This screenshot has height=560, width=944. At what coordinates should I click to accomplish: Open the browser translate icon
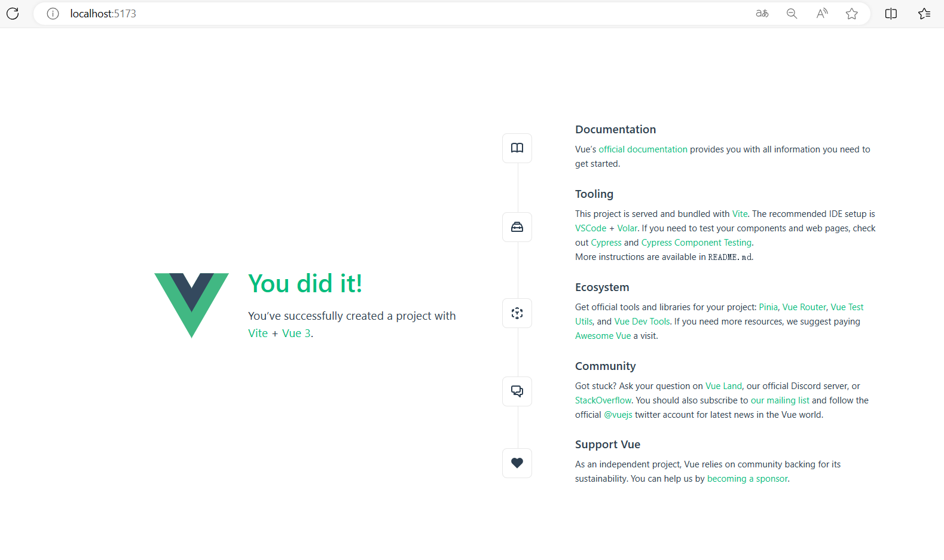762,14
